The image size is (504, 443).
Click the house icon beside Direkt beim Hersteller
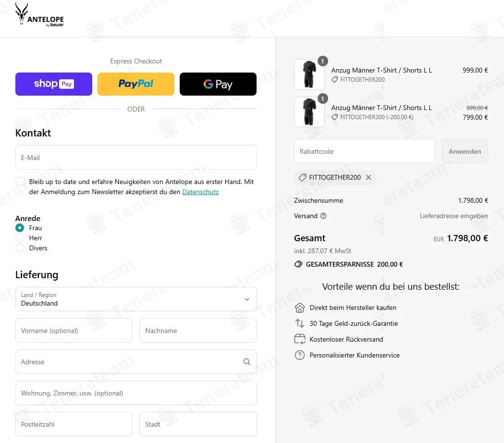pos(300,308)
